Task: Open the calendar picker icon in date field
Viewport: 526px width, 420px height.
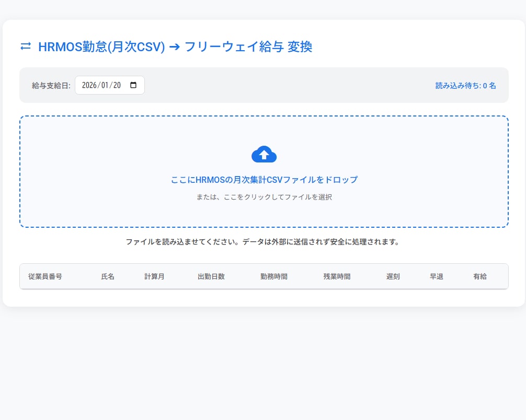Action: (133, 85)
